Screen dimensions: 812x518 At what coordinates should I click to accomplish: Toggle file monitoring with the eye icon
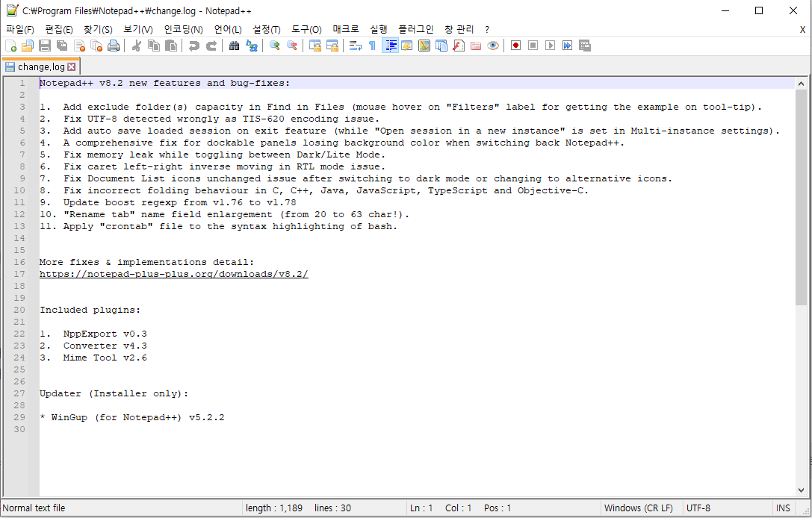(493, 46)
